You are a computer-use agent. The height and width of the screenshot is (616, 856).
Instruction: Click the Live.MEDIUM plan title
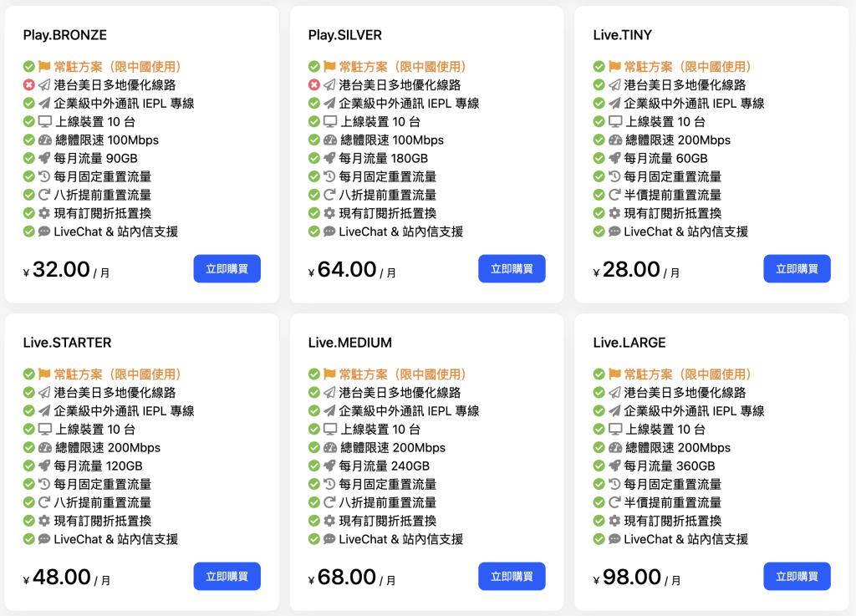coord(349,343)
